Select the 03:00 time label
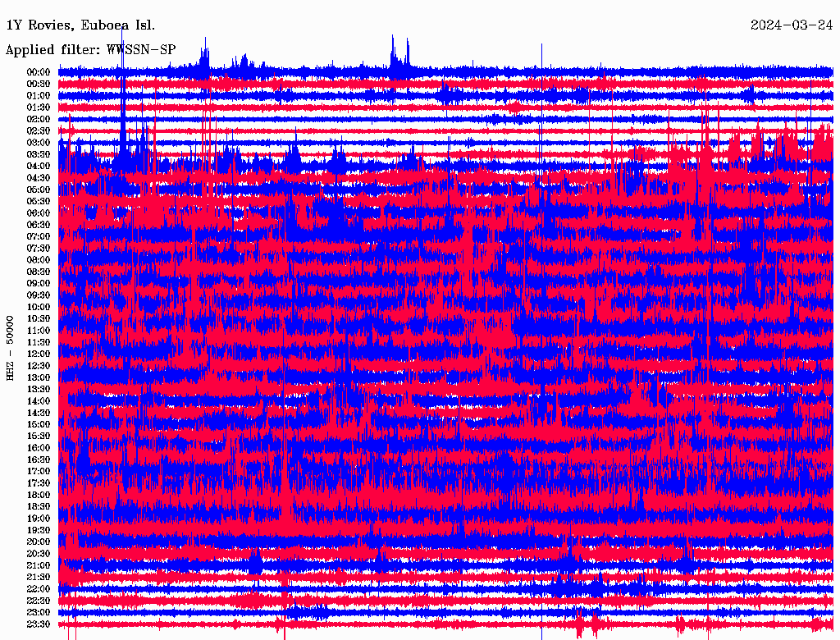The width and height of the screenshot is (840, 640). [39, 143]
